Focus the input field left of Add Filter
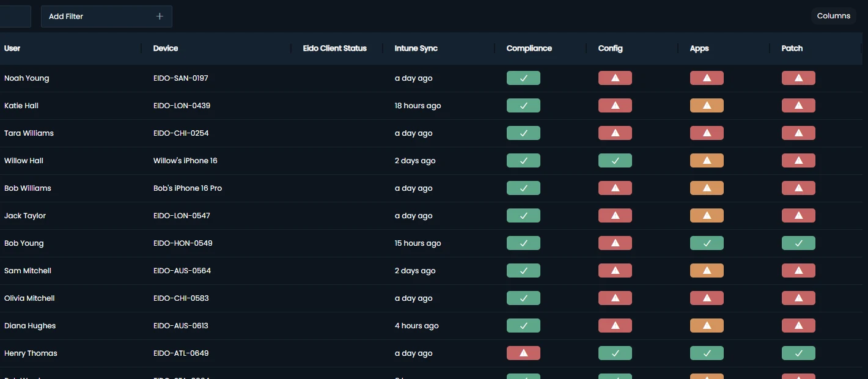Image resolution: width=868 pixels, height=379 pixels. pyautogui.click(x=15, y=17)
